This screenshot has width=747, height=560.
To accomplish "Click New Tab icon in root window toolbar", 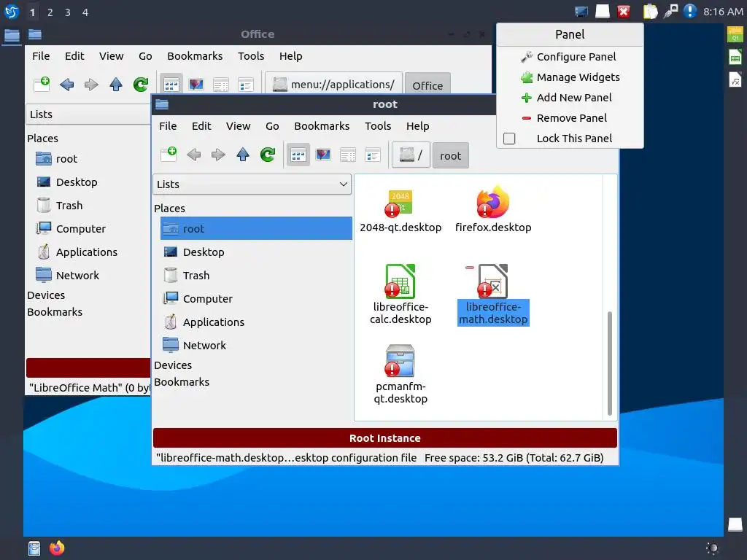I will [x=169, y=155].
